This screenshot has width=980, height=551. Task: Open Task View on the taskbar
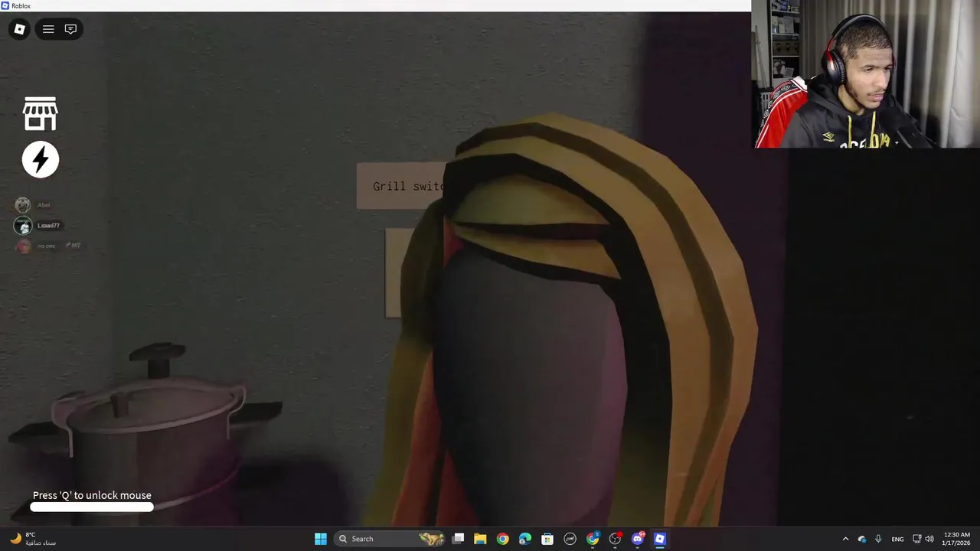pyautogui.click(x=458, y=539)
